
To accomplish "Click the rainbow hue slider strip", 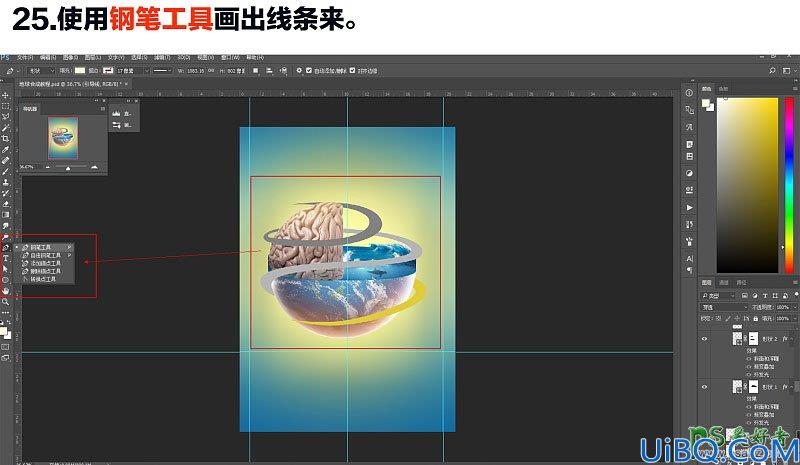I will (789, 185).
